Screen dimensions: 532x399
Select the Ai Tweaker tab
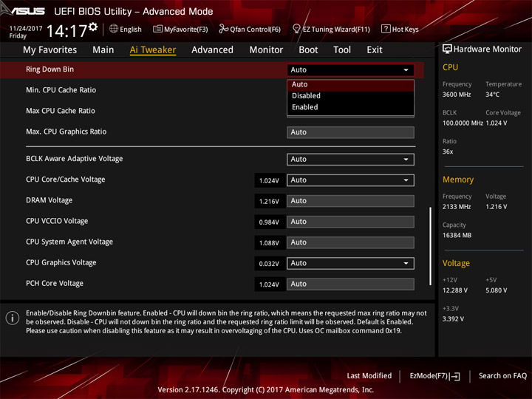click(153, 50)
